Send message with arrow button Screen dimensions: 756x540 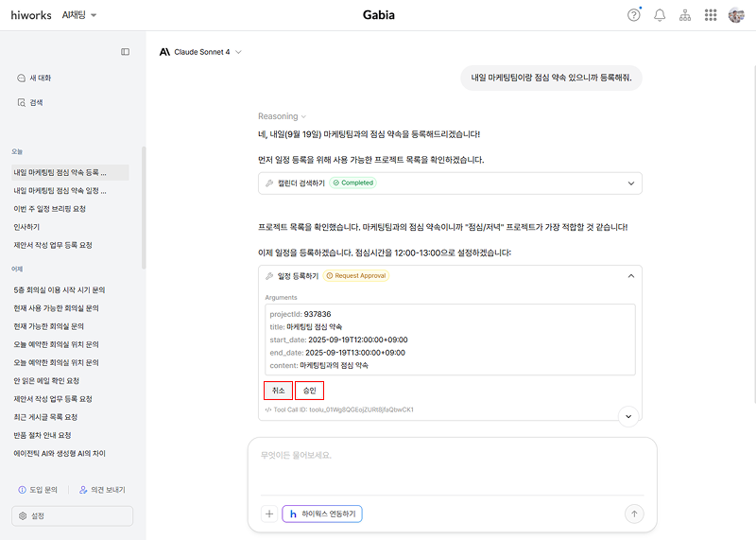point(634,514)
